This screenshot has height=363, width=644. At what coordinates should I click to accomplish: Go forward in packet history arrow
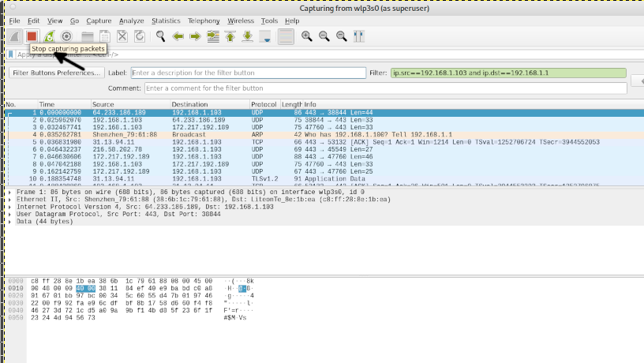pos(195,36)
